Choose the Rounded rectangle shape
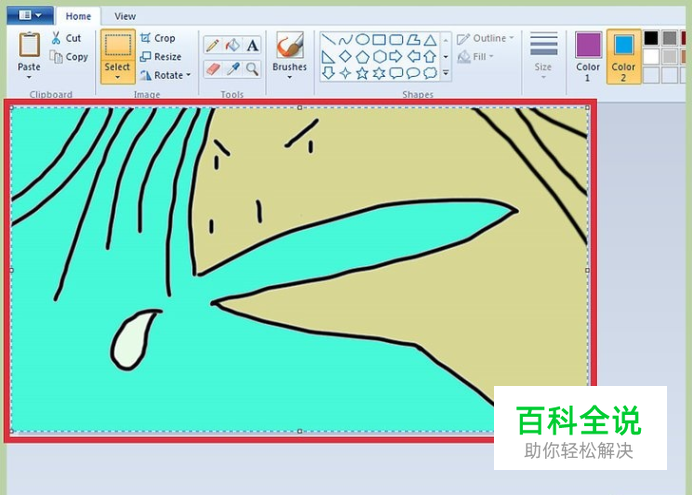Viewport: 692px width, 495px height. [x=396, y=40]
